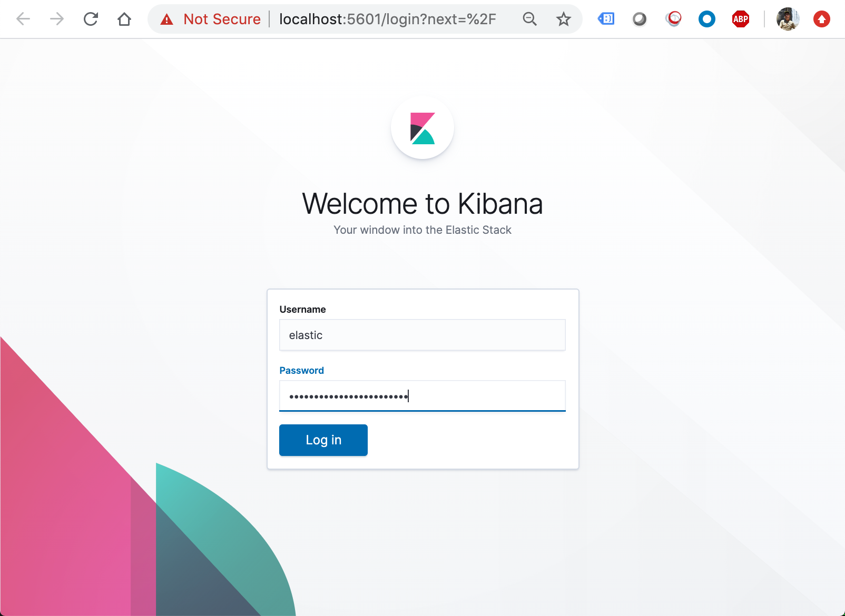Click the browser forward arrow
The image size is (845, 616).
click(x=57, y=19)
